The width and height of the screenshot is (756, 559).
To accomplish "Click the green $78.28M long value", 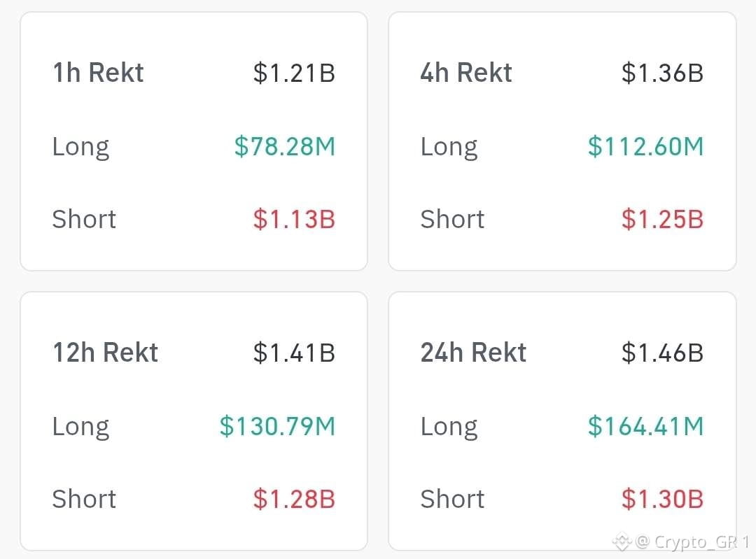I will [x=284, y=146].
